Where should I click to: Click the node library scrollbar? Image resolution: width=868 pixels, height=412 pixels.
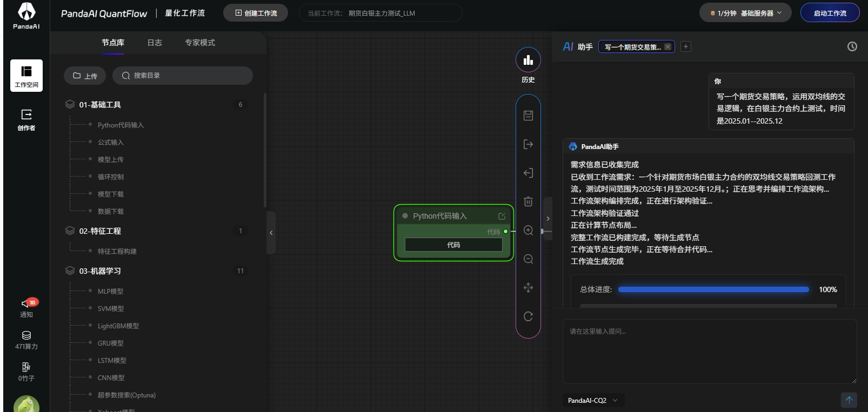(x=265, y=150)
